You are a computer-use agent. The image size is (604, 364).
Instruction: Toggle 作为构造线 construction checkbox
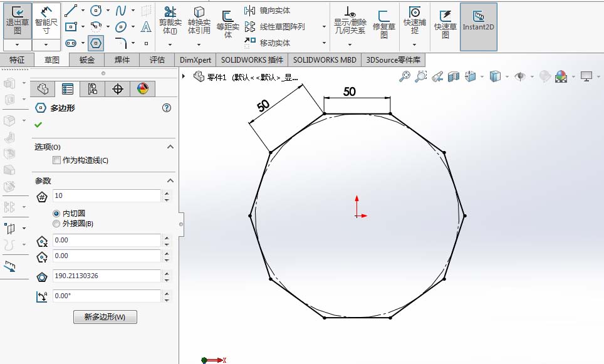(56, 160)
